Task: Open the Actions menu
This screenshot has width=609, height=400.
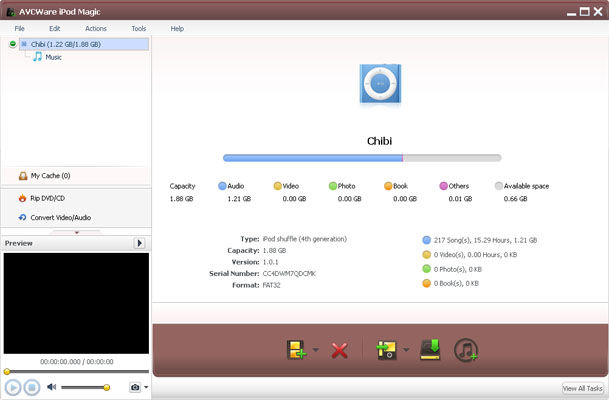Action: tap(96, 28)
